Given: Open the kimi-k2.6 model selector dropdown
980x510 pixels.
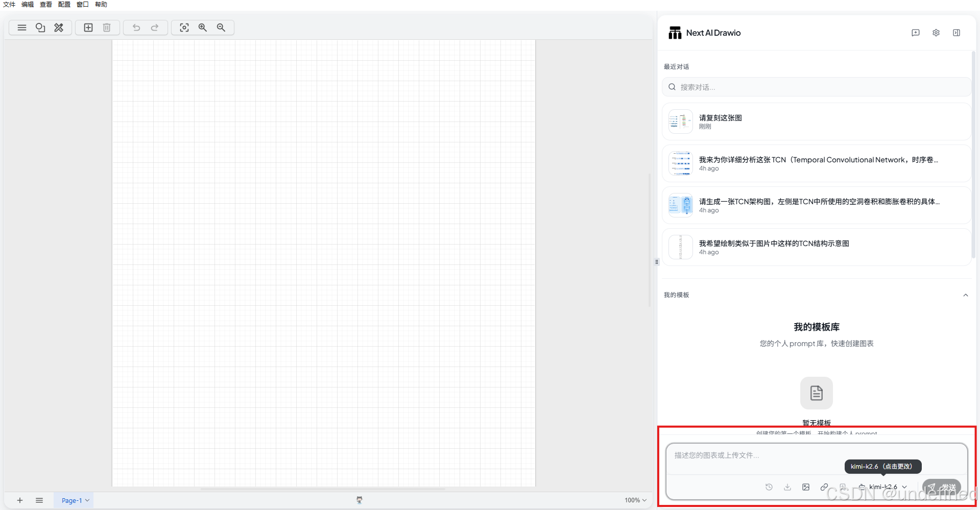Looking at the screenshot, I should (x=883, y=487).
